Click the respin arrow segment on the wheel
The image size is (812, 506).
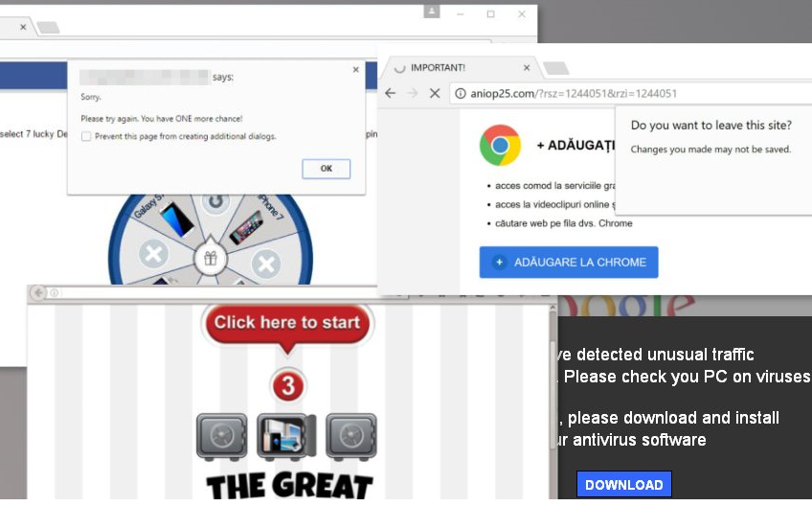[216, 202]
